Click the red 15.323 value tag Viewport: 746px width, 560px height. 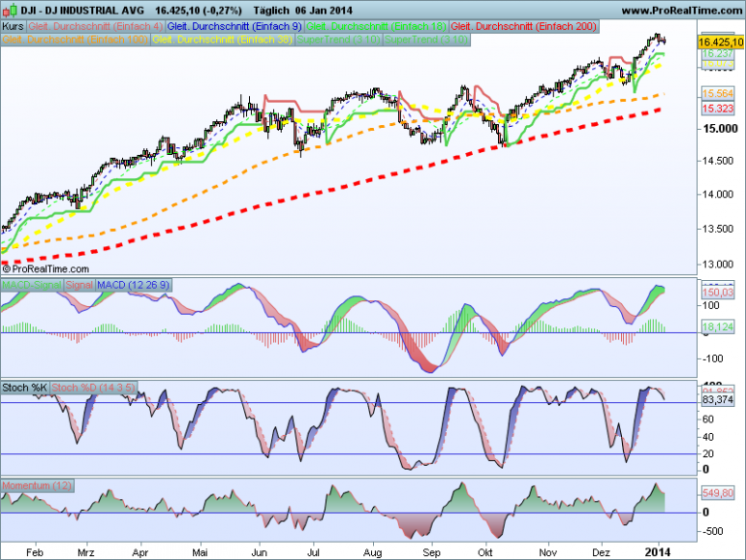718,109
